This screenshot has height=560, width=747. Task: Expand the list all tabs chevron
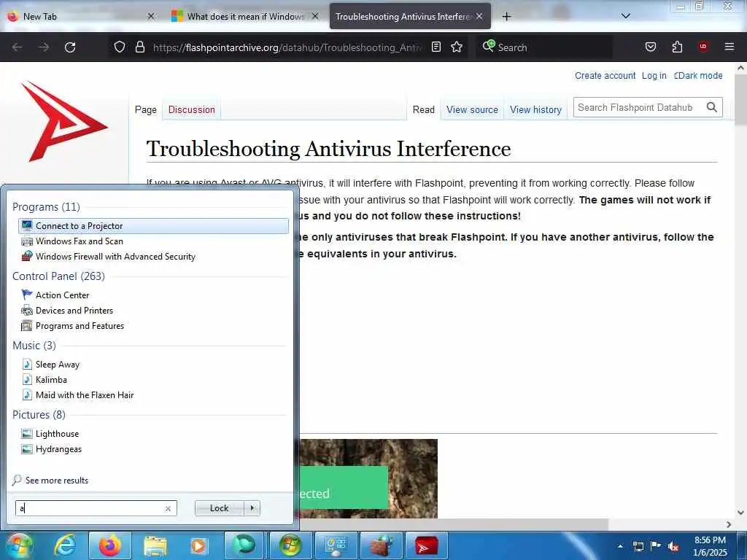(626, 16)
